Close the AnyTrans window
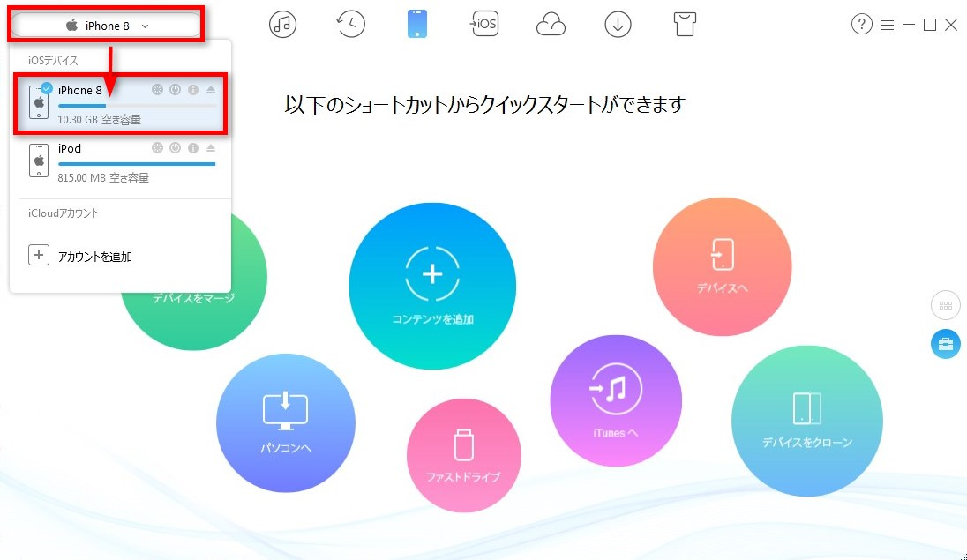This screenshot has height=560, width=967. coord(952,25)
